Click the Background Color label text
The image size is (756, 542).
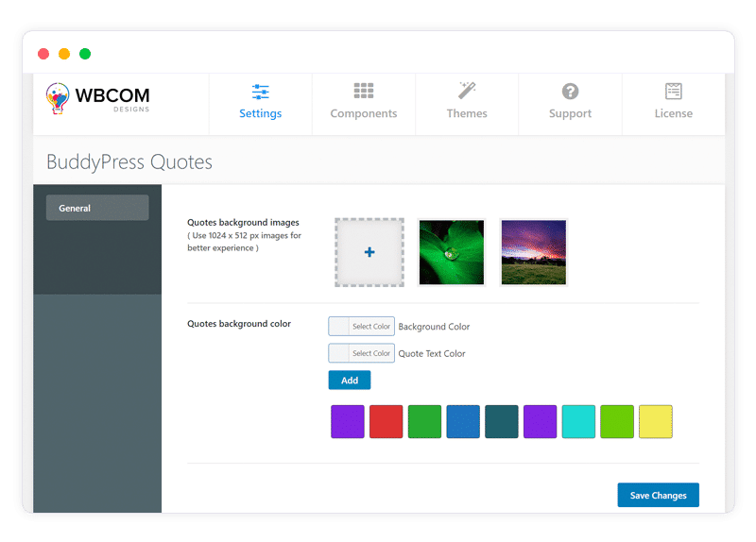[434, 327]
